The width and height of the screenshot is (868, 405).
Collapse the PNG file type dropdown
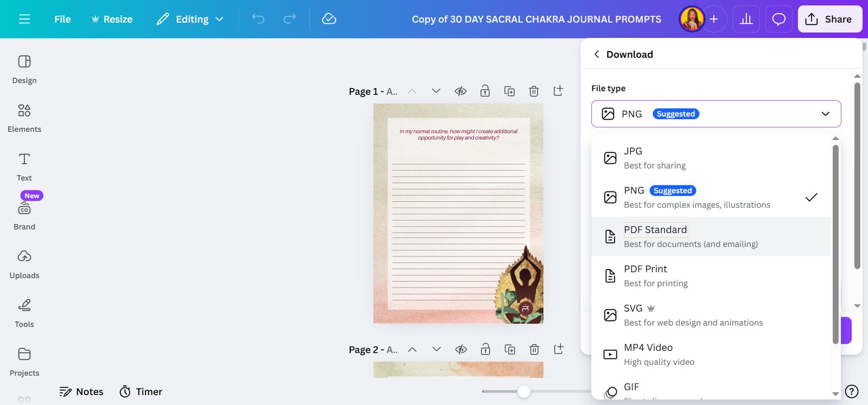point(716,114)
